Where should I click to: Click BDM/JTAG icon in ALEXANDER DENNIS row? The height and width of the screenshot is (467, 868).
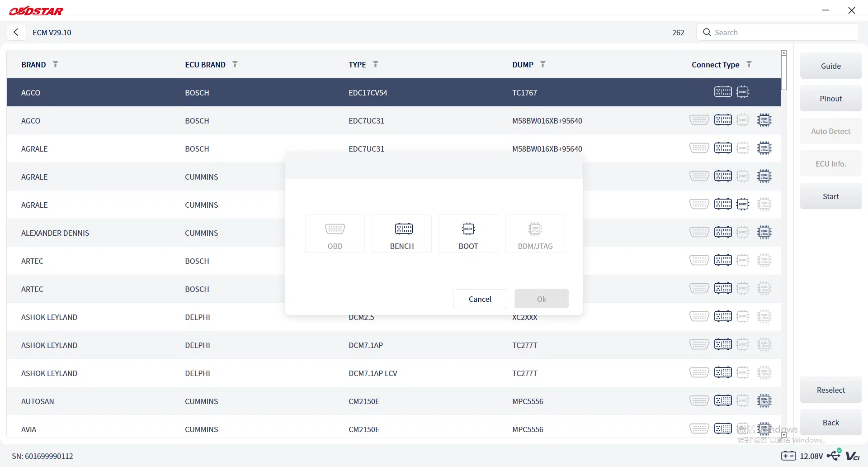[764, 232]
